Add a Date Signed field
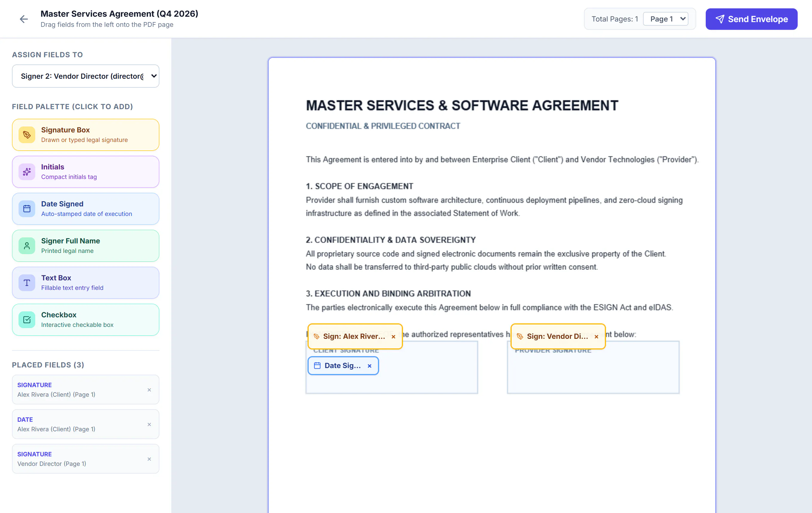Image resolution: width=812 pixels, height=513 pixels. [x=86, y=209]
